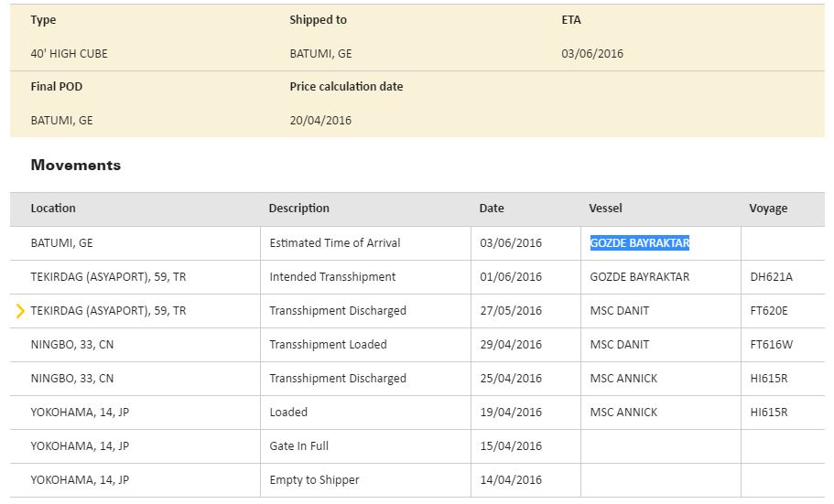Click the Date column header
Viewport: 834px width, 504px height.
492,209
